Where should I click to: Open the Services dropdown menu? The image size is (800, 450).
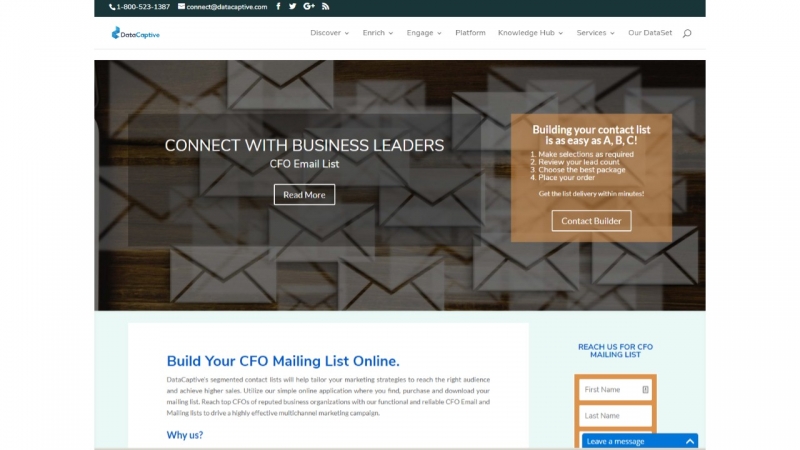point(595,33)
